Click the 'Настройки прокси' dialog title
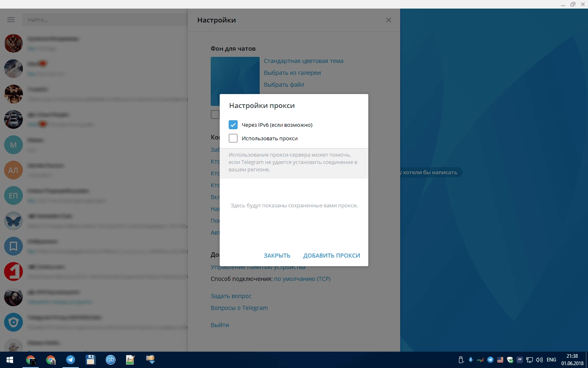Viewport: 588px width, 368px height. [262, 105]
